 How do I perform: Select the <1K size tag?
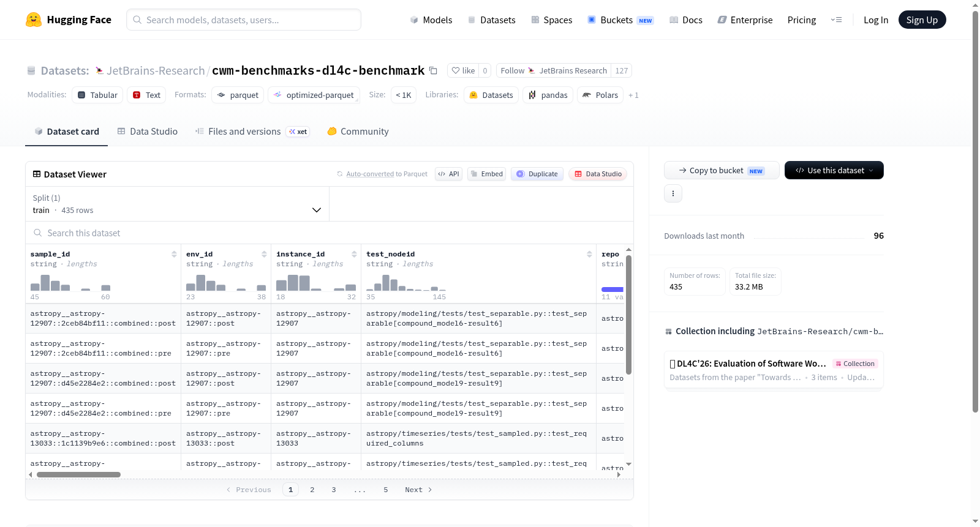404,95
